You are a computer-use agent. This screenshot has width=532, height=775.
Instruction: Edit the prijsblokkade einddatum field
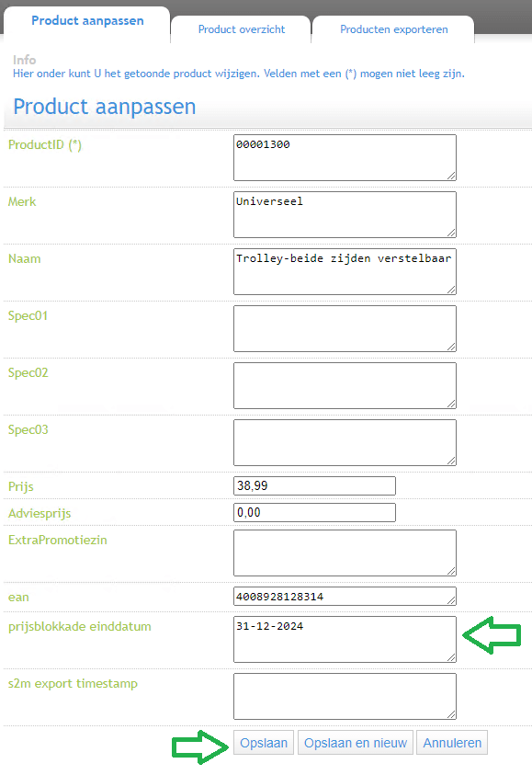click(x=345, y=639)
